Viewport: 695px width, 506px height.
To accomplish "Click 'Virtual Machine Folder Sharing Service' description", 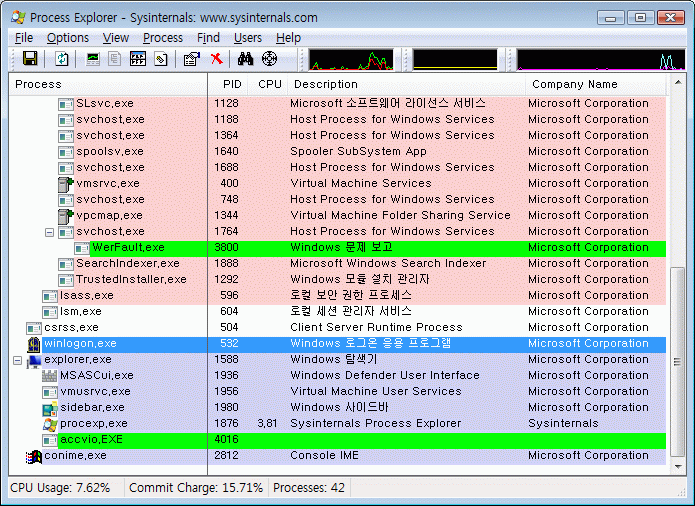I will tap(400, 215).
